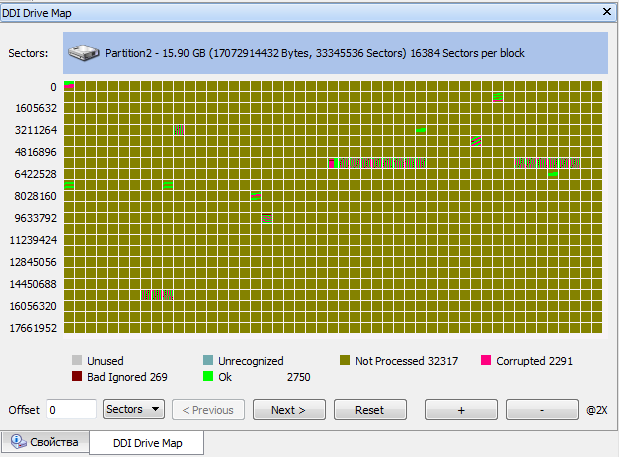
Task: Select the first block at sector 0
Action: point(69,86)
